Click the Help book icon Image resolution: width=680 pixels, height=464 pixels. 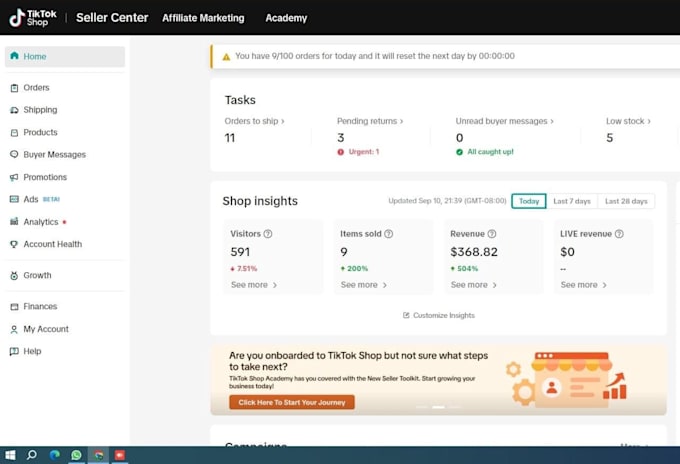(x=14, y=351)
